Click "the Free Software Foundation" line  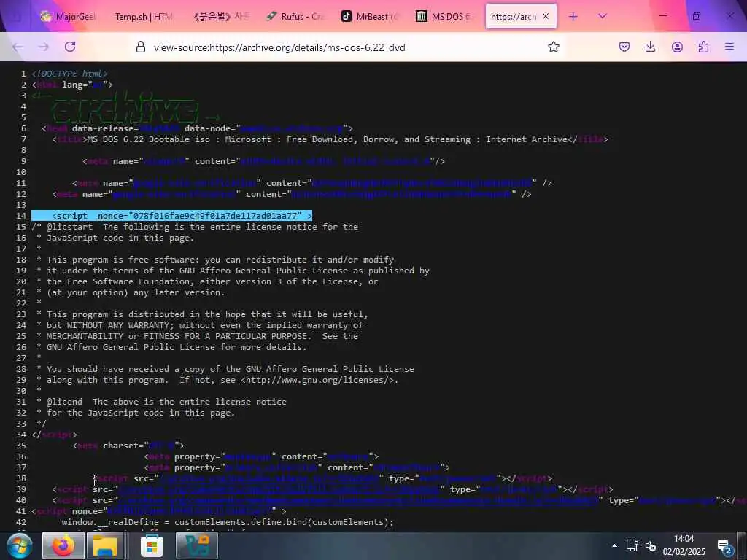(x=207, y=281)
